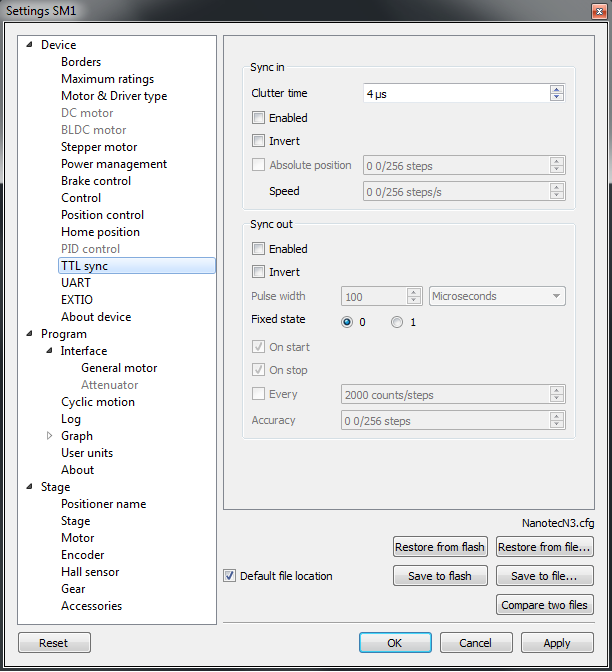This screenshot has height=672, width=612.
Task: Select Fixed state radio option 0
Action: pos(347,322)
